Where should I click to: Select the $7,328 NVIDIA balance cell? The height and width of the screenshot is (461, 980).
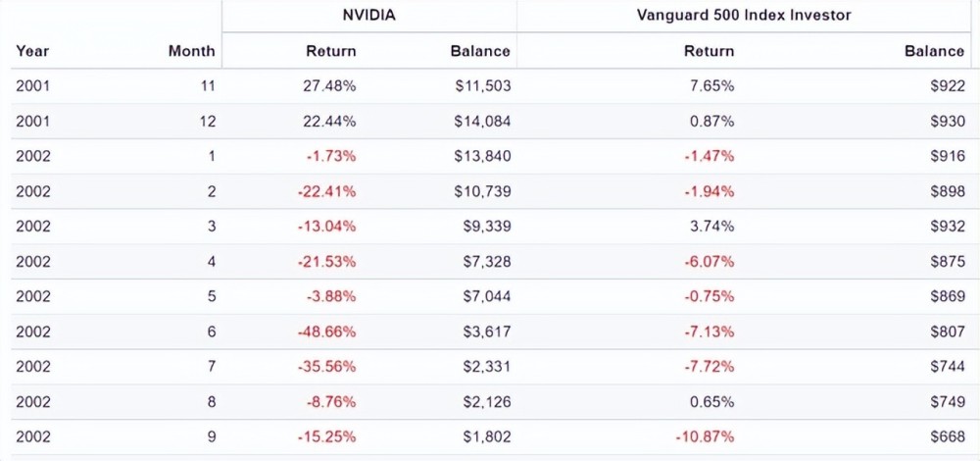487,262
